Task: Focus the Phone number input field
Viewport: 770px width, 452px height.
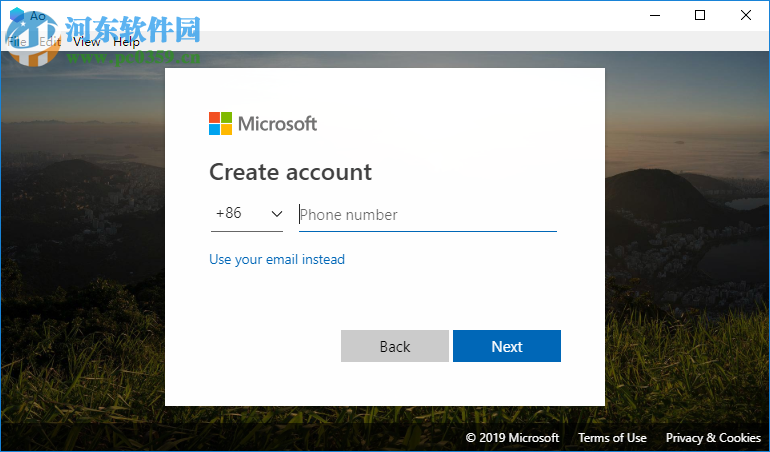Action: 428,215
